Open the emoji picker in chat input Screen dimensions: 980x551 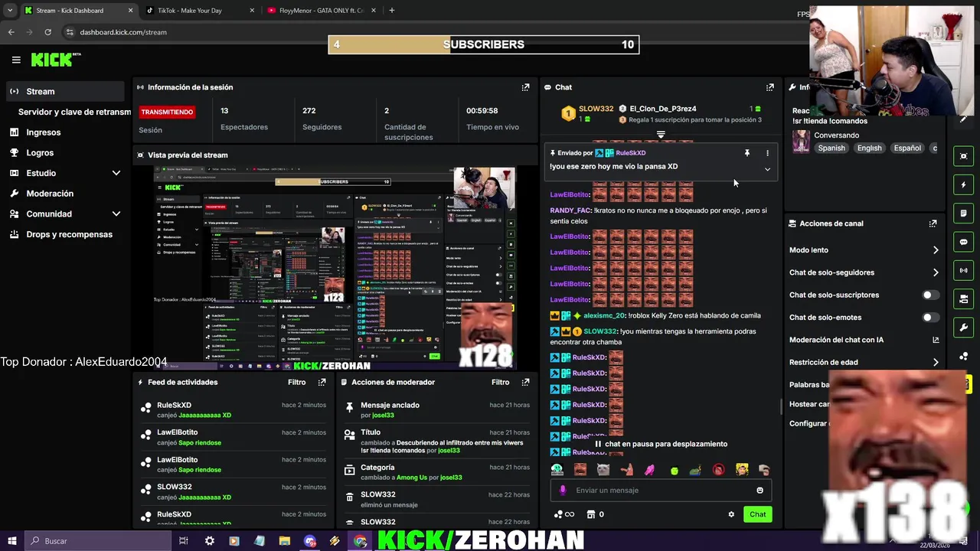point(759,491)
